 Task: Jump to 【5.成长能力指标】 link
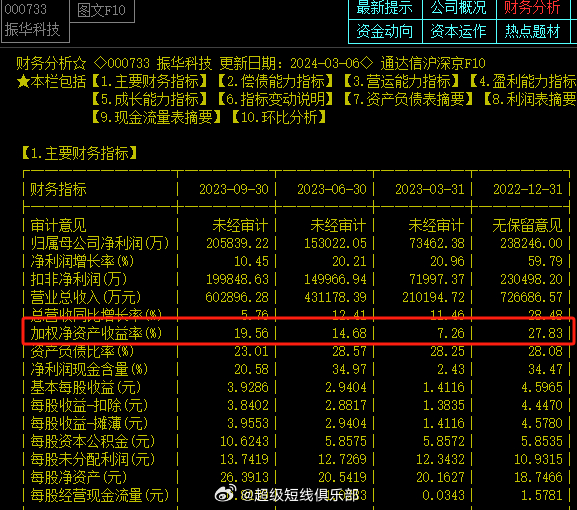[149, 99]
